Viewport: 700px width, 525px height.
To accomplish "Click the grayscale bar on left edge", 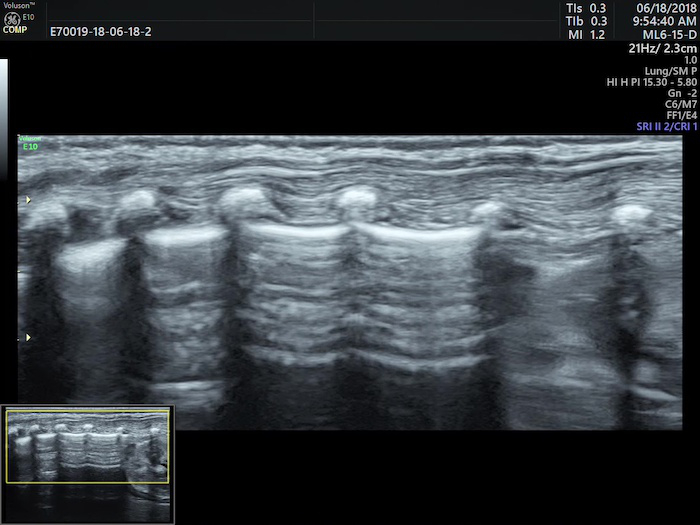I will [x=4, y=119].
